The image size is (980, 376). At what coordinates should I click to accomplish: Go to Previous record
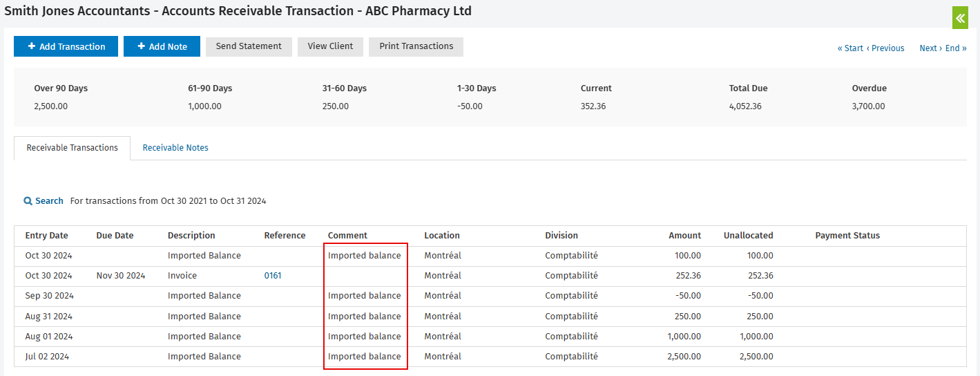(x=885, y=48)
